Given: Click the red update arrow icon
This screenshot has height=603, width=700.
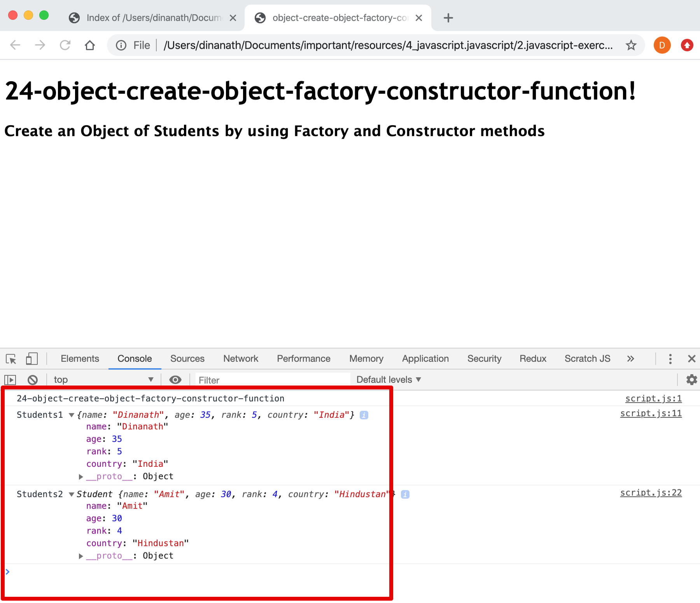Looking at the screenshot, I should [687, 46].
